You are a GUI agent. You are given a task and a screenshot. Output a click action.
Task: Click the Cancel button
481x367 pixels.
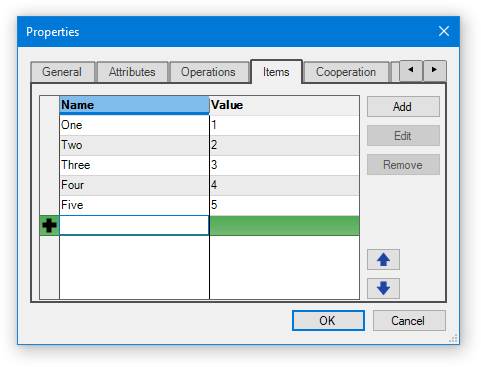coord(409,321)
